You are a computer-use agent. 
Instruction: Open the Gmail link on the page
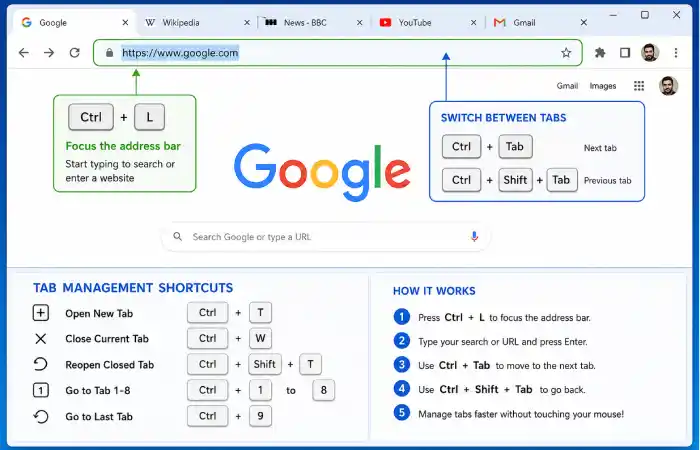567,86
